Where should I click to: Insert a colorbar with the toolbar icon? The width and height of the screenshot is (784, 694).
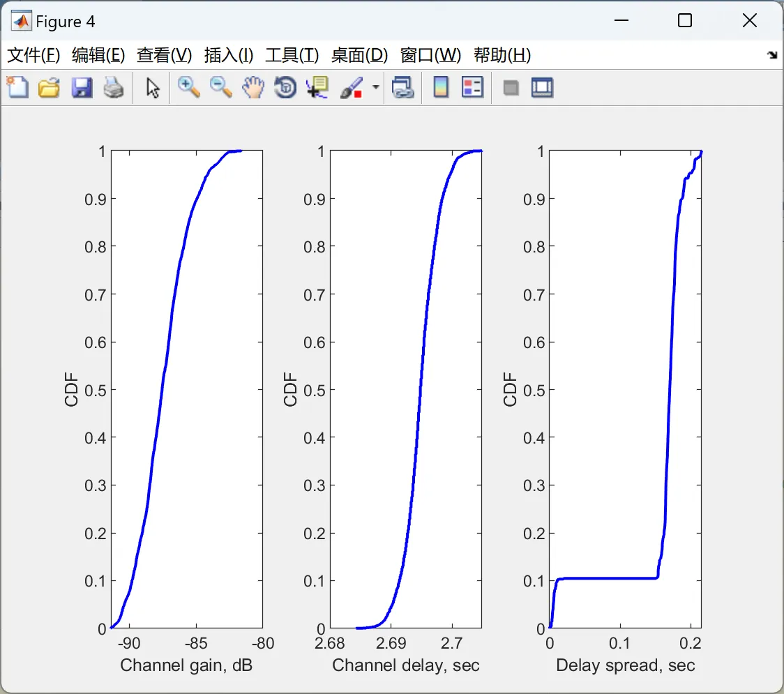point(441,87)
